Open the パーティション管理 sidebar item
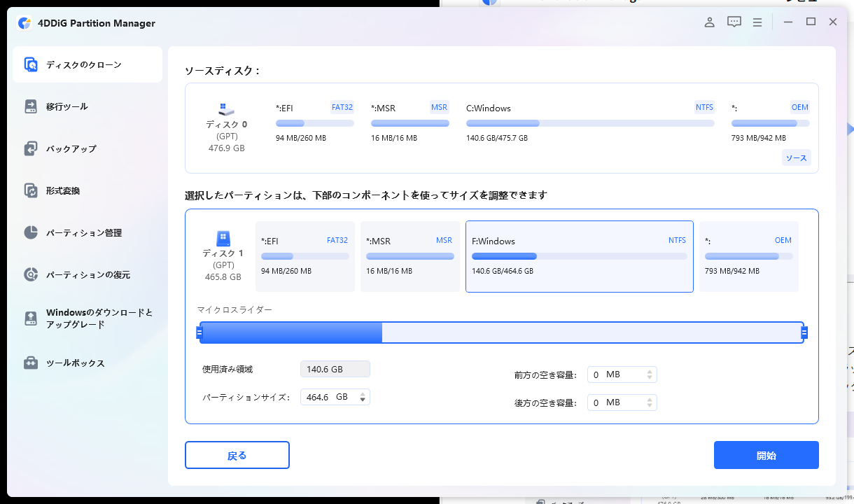Image resolution: width=854 pixels, height=504 pixels. (x=87, y=232)
